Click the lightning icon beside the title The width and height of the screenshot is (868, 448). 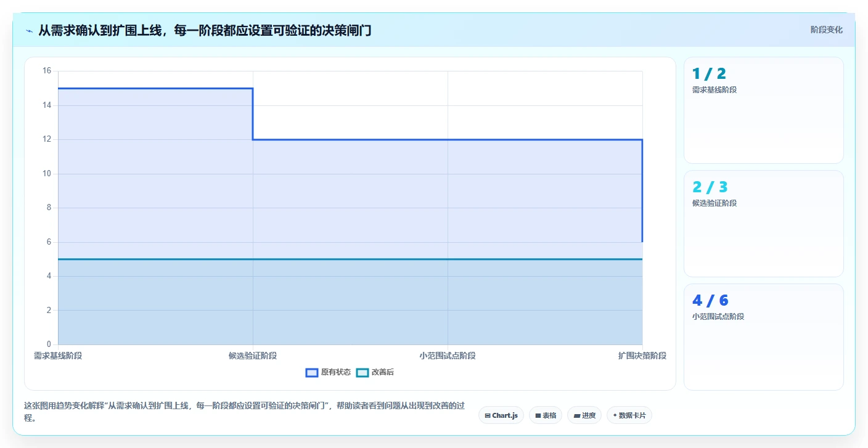click(29, 30)
